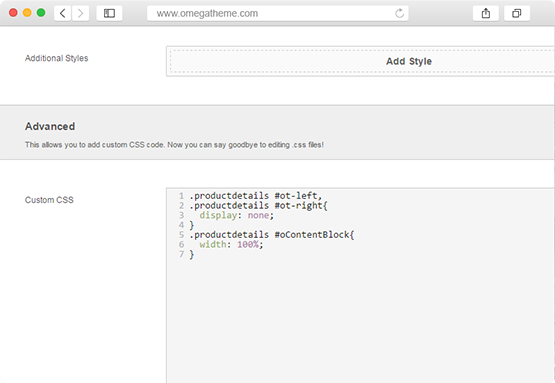Click code line 'display: none;'
This screenshot has height=383, width=555.
[x=236, y=215]
